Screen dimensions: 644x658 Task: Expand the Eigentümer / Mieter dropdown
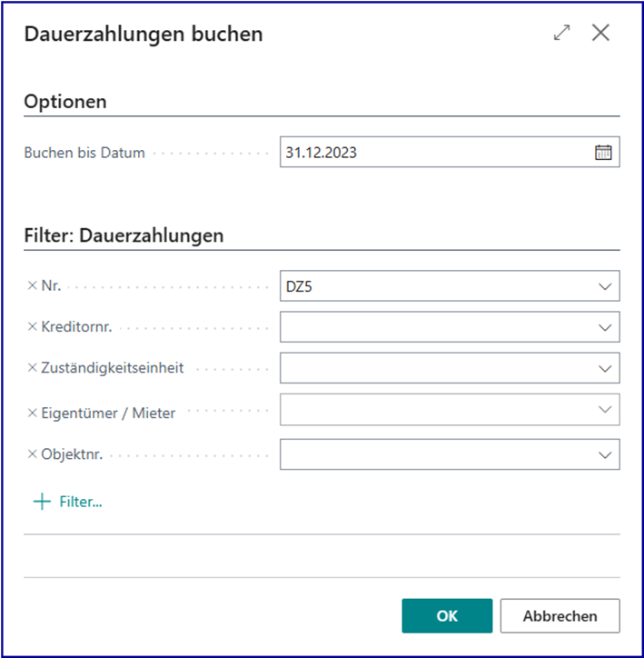point(605,410)
